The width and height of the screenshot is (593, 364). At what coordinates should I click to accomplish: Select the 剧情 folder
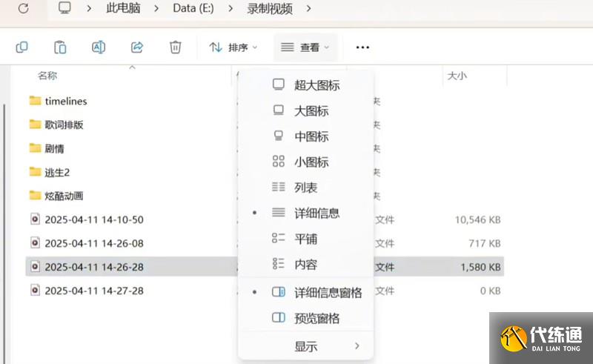point(54,148)
